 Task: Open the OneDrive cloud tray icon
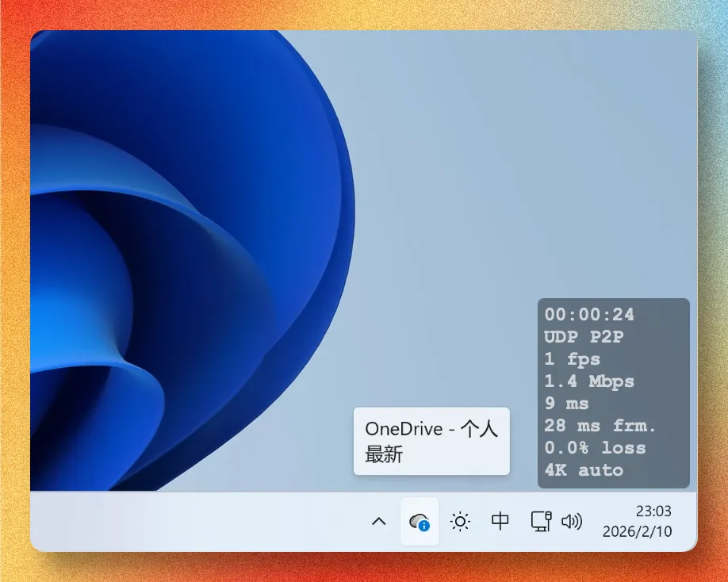[x=420, y=522]
